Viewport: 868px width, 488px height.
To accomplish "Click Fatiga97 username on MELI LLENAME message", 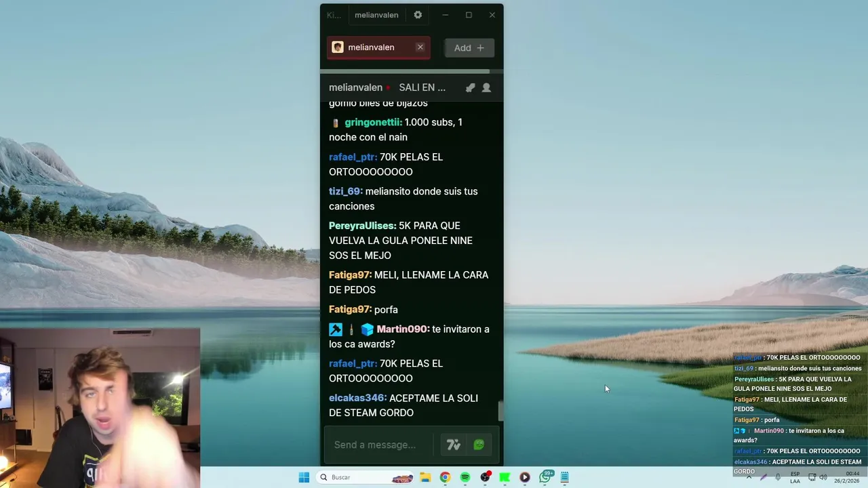I will coord(351,274).
